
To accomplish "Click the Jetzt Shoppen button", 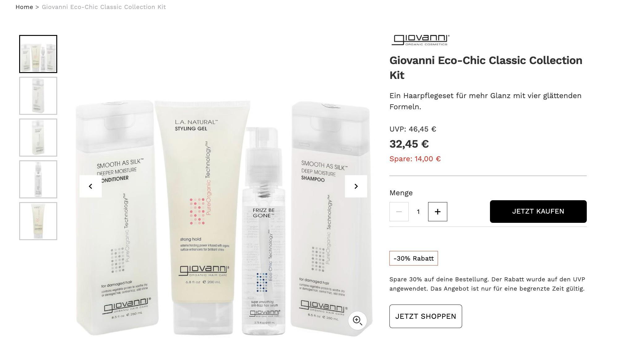I will pyautogui.click(x=426, y=316).
